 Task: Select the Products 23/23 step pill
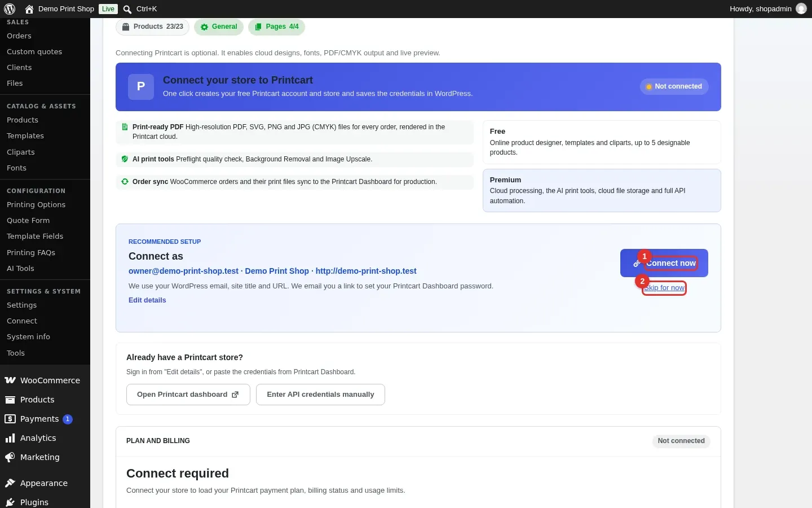click(153, 27)
